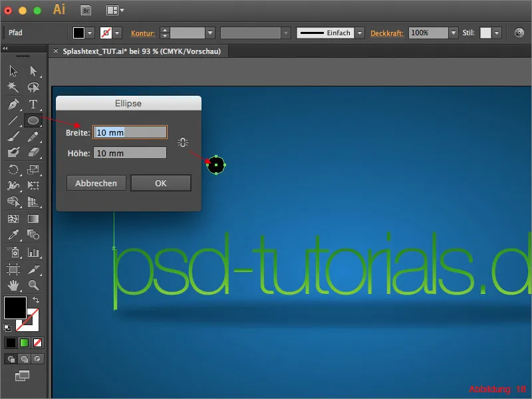The width and height of the screenshot is (532, 399).
Task: Select the Eraser tool
Action: tap(33, 152)
